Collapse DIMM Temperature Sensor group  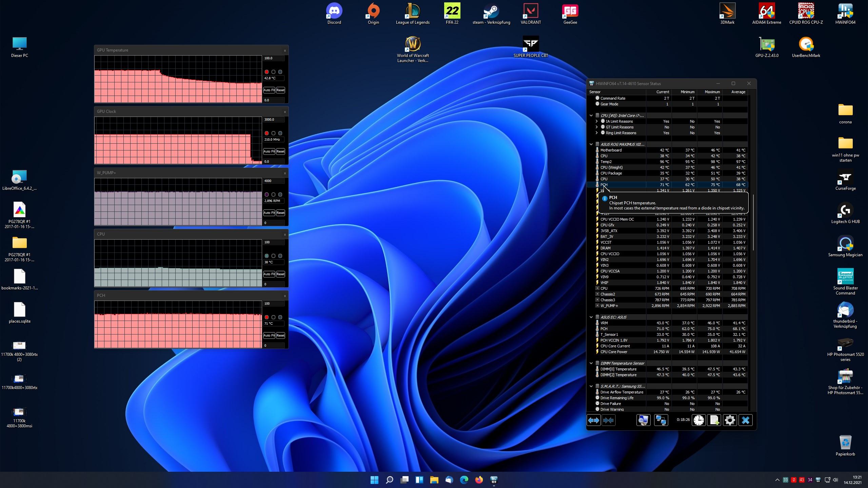[x=591, y=363]
